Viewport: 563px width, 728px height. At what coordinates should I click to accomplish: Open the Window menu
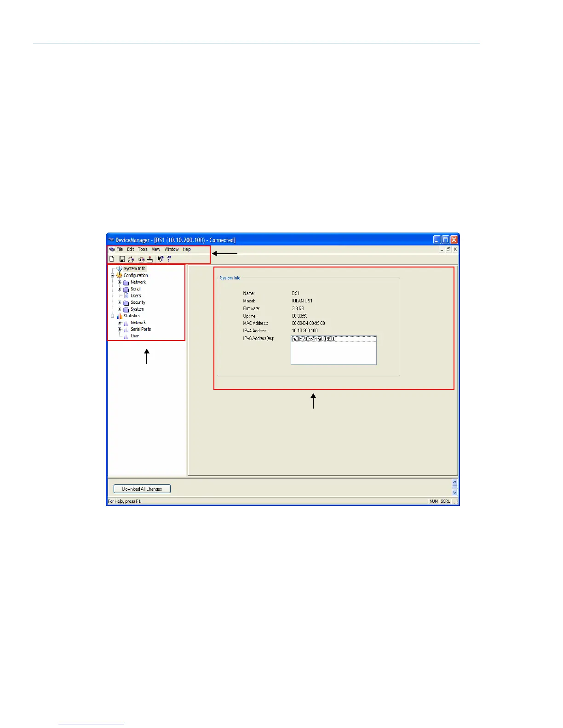(x=172, y=250)
